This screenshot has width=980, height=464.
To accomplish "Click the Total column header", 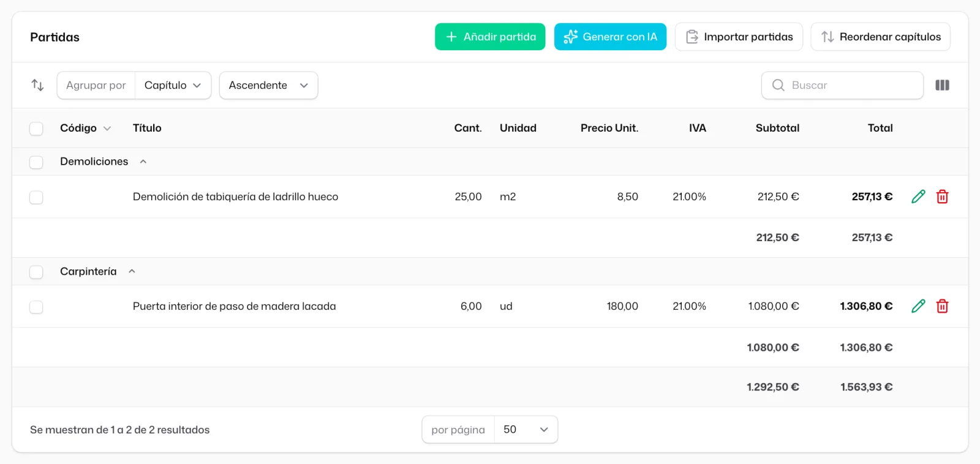I will [880, 128].
